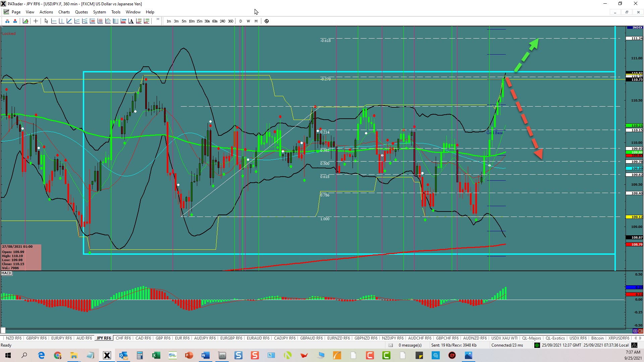Open Windows Start menu
Screen dimensions: 644x362
8,355
